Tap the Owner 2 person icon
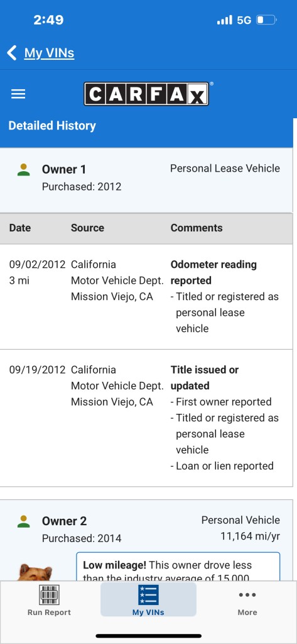This screenshot has width=297, height=644. 24,521
